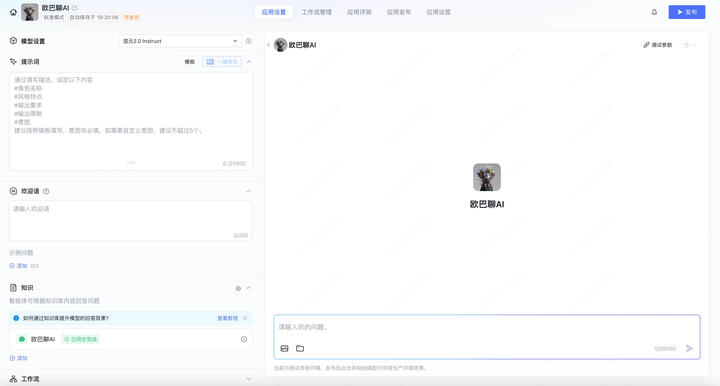Screen dimensions: 720x386
Task: Click the image upload icon in chat input
Action: 285,348
